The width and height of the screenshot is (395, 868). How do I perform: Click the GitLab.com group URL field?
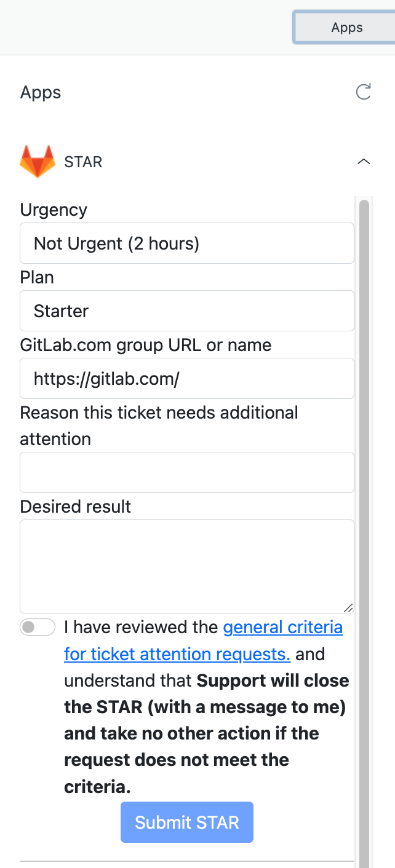point(187,378)
